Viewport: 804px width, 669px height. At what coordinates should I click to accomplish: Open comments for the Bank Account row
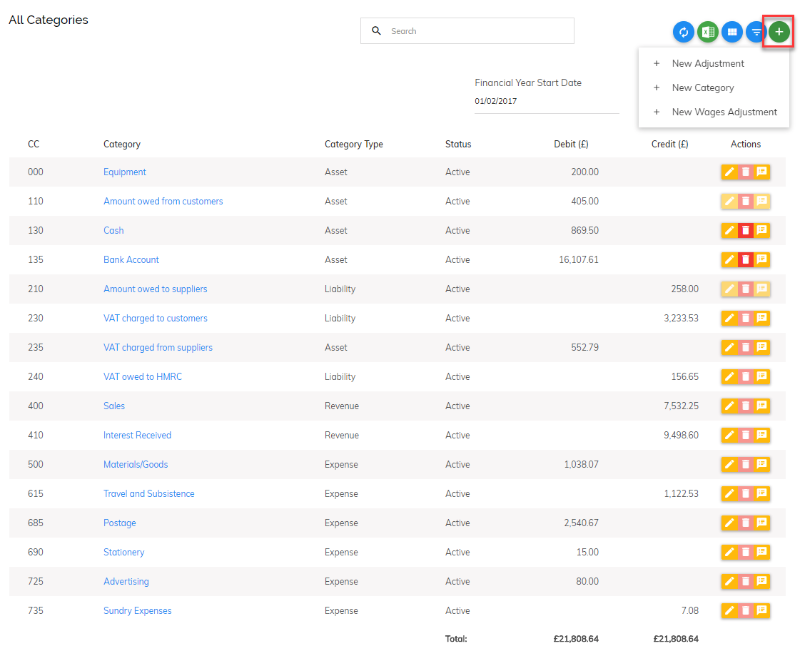(762, 259)
